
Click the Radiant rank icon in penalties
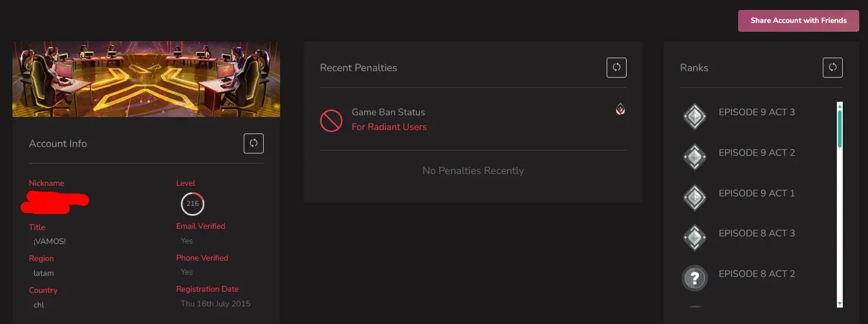coord(620,109)
